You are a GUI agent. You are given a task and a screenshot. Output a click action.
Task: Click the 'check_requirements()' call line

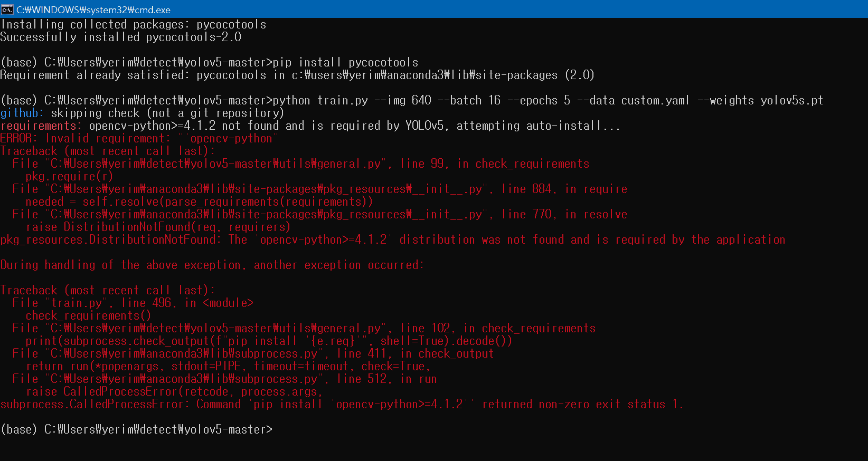(x=88, y=315)
